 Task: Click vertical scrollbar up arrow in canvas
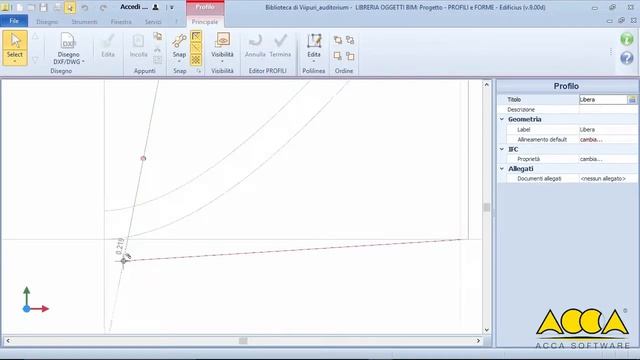click(x=487, y=84)
